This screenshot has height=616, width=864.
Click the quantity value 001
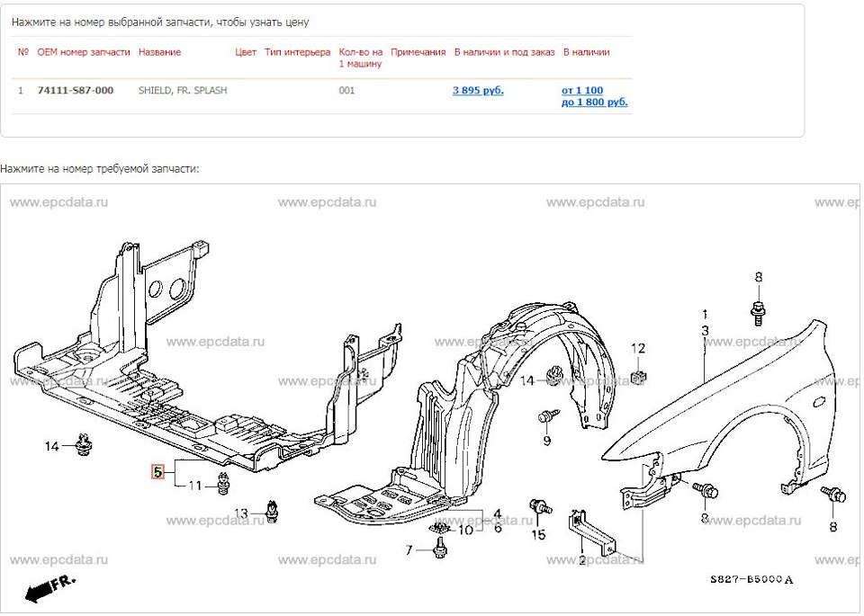(346, 90)
